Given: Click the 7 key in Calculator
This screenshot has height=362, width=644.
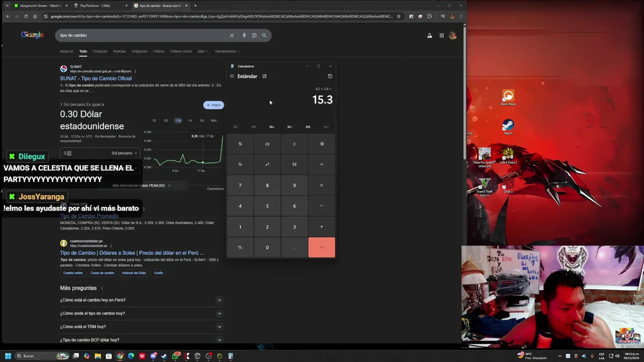Looking at the screenshot, I should (240, 185).
